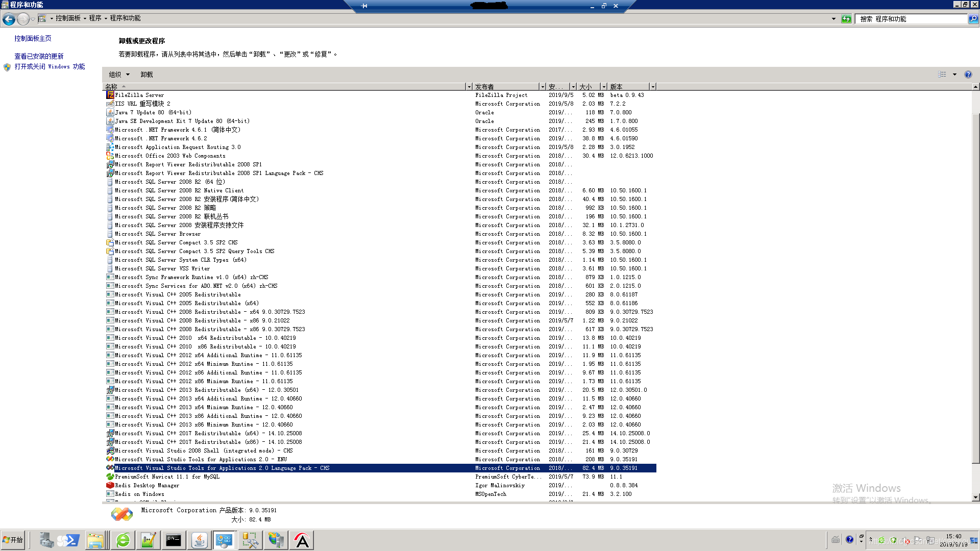The image size is (980, 551).
Task: Click the 卸载 toolbar button
Action: pos(146,74)
